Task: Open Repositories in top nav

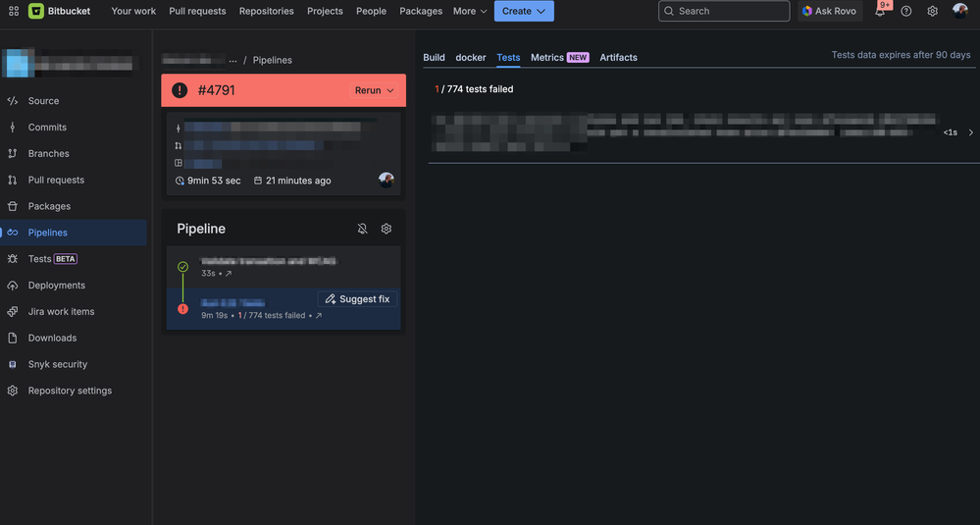Action: (x=266, y=11)
